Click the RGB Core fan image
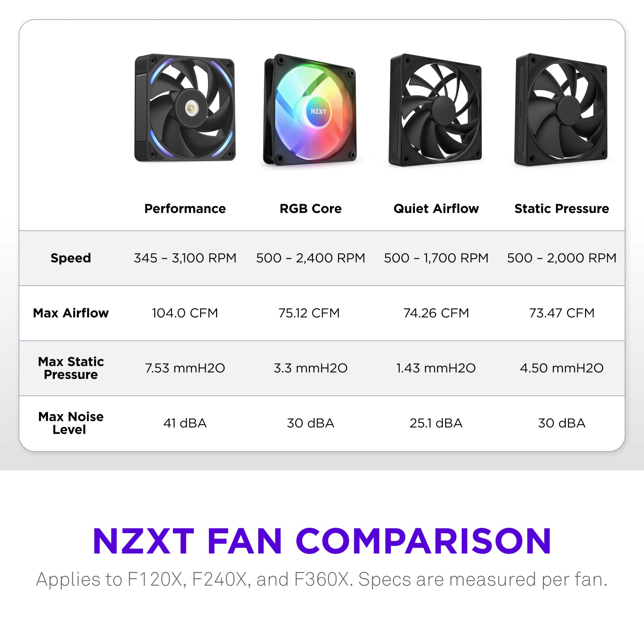 pyautogui.click(x=310, y=110)
